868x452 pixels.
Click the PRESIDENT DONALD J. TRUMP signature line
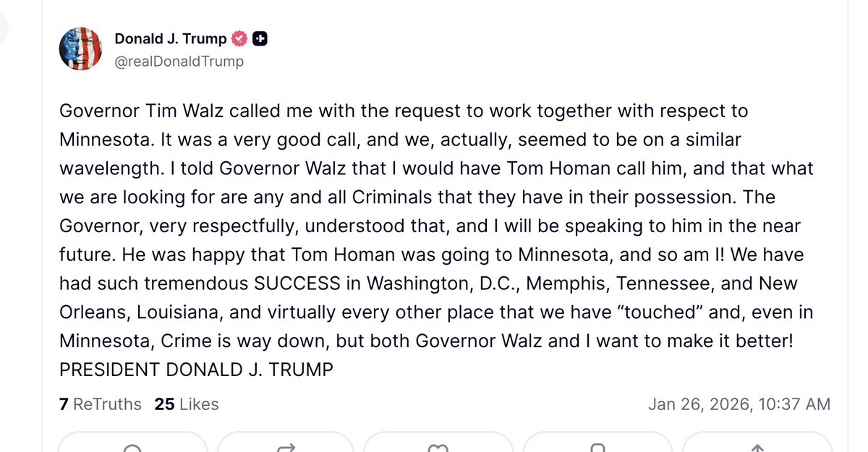pos(195,369)
